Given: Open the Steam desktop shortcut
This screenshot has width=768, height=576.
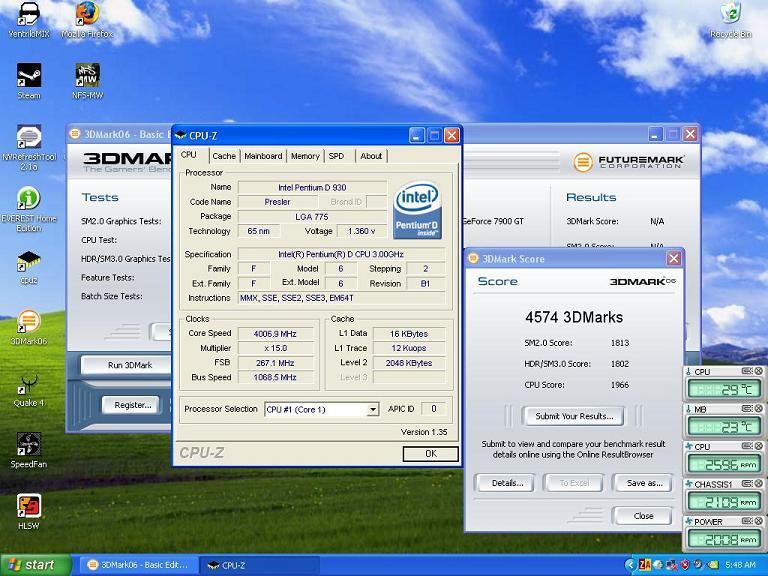Looking at the screenshot, I should pos(29,81).
